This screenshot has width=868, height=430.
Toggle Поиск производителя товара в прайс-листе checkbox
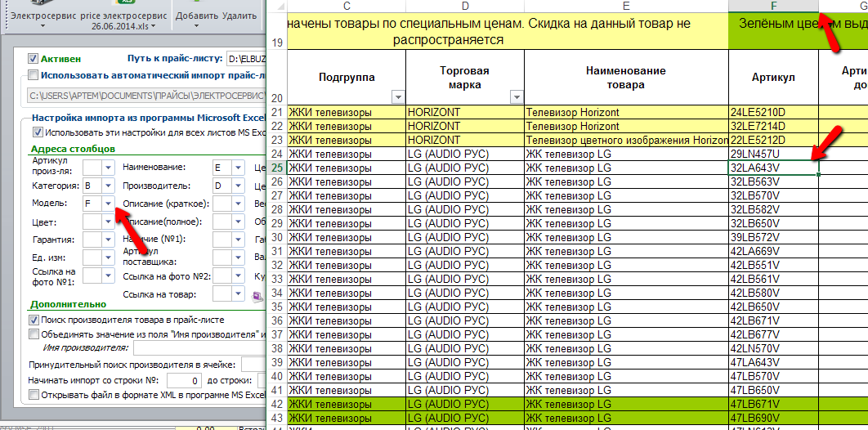coord(34,320)
